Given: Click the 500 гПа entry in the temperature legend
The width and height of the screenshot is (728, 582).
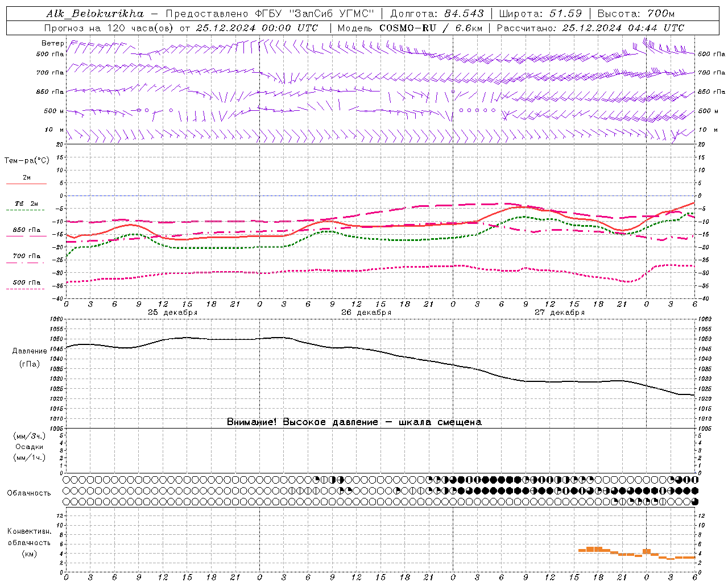Looking at the screenshot, I should coord(27,282).
